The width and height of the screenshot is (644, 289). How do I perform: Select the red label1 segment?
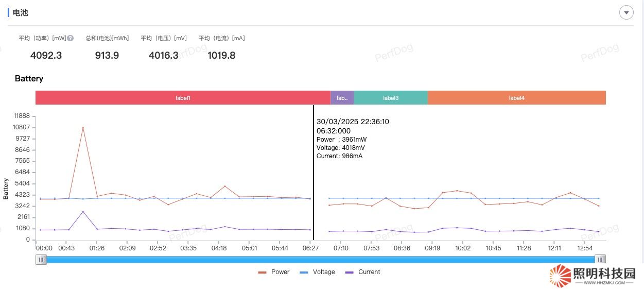coord(183,98)
